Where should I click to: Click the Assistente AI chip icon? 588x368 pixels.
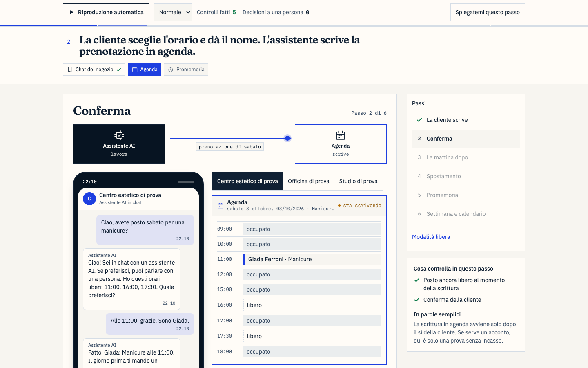pos(119,135)
